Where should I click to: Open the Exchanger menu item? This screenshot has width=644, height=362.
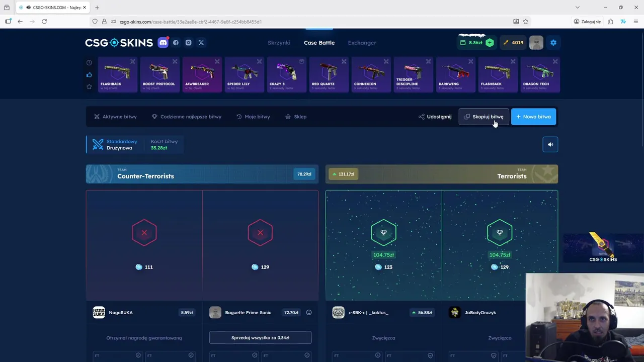362,43
